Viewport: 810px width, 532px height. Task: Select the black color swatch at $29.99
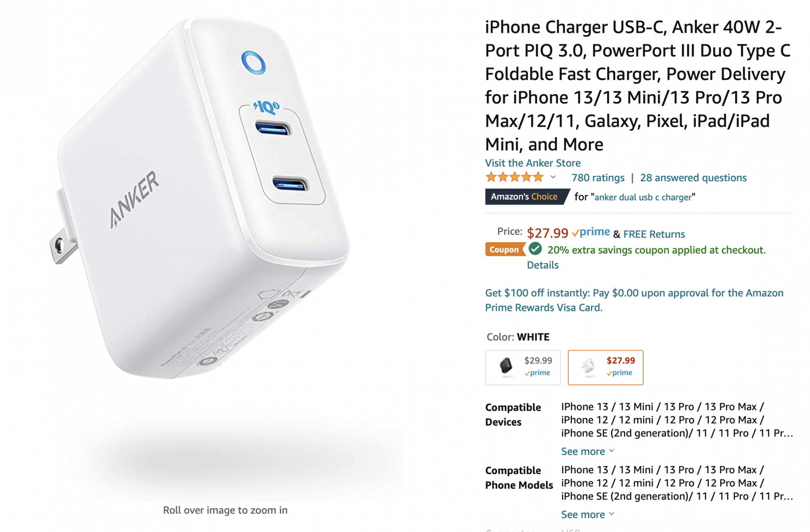(523, 367)
